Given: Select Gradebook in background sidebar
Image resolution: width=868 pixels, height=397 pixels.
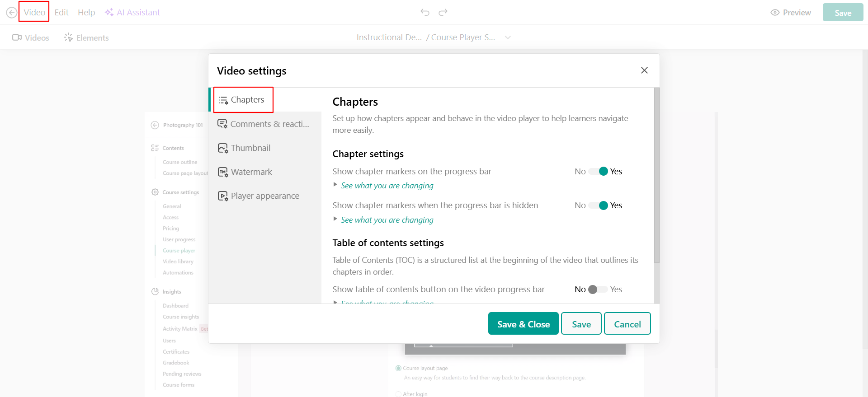Looking at the screenshot, I should click(x=176, y=363).
